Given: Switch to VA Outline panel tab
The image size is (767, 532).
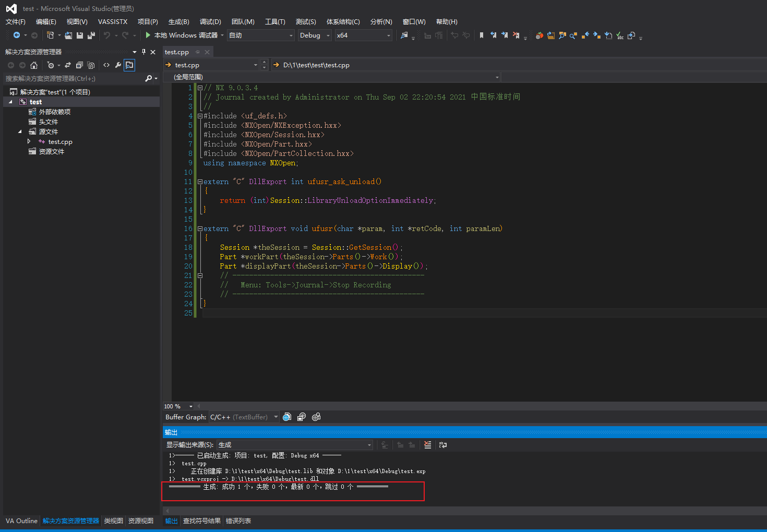Looking at the screenshot, I should 21,521.
